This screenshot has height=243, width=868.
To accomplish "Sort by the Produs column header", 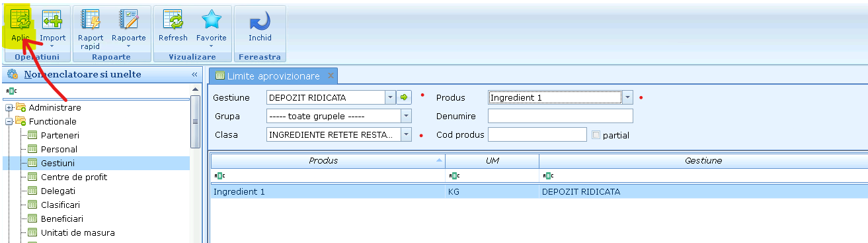I will [327, 161].
